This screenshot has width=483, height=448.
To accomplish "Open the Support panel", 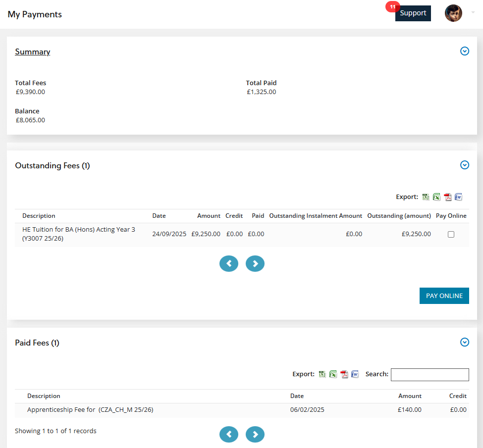I will click(x=413, y=13).
